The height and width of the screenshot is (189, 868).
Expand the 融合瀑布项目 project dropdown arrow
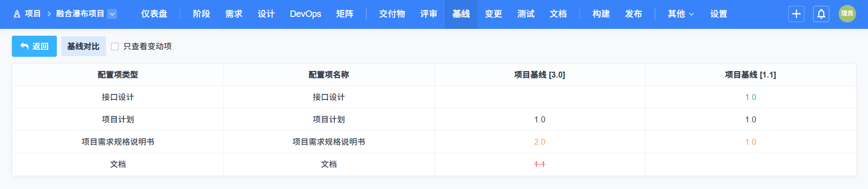click(x=112, y=14)
